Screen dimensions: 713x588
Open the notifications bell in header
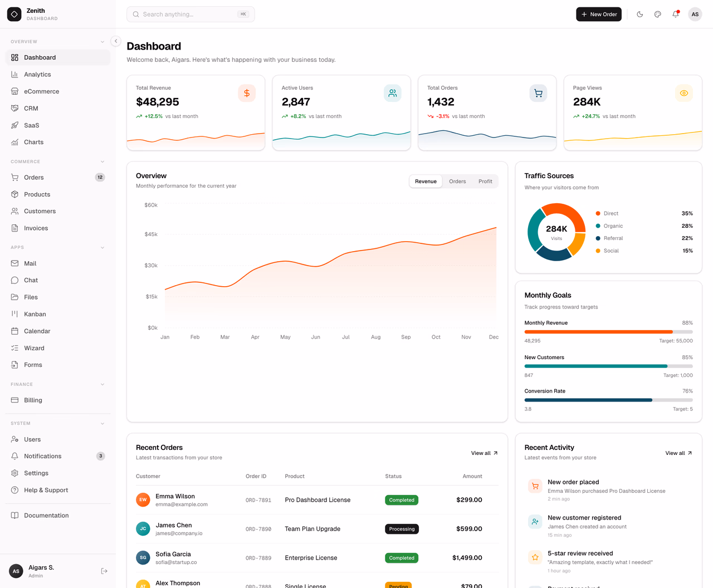coord(676,14)
